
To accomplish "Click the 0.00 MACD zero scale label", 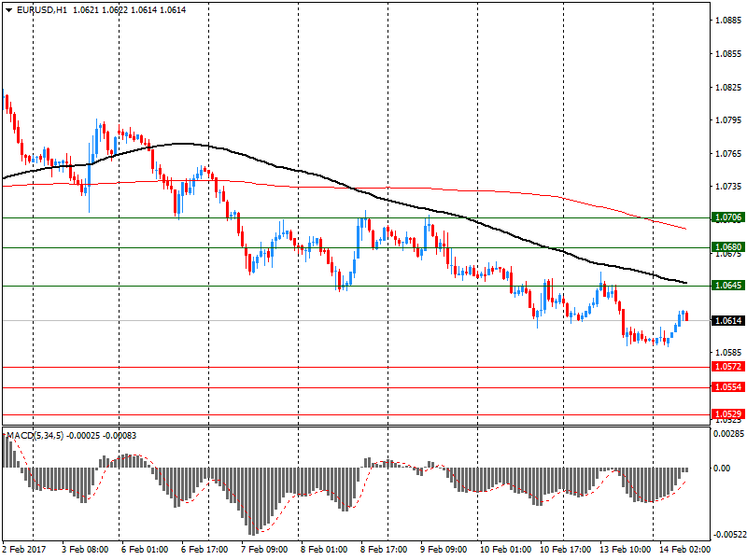I will click(x=722, y=469).
